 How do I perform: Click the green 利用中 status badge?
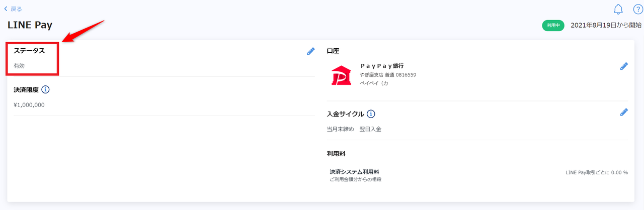pos(553,26)
